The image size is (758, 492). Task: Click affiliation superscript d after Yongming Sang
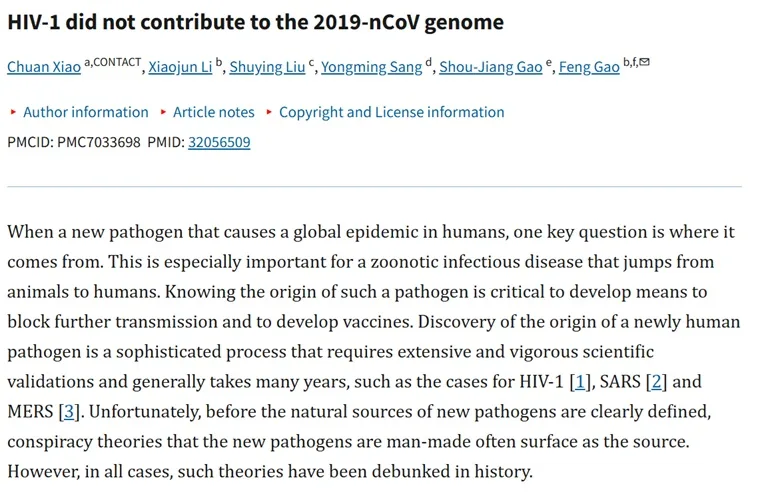[429, 63]
